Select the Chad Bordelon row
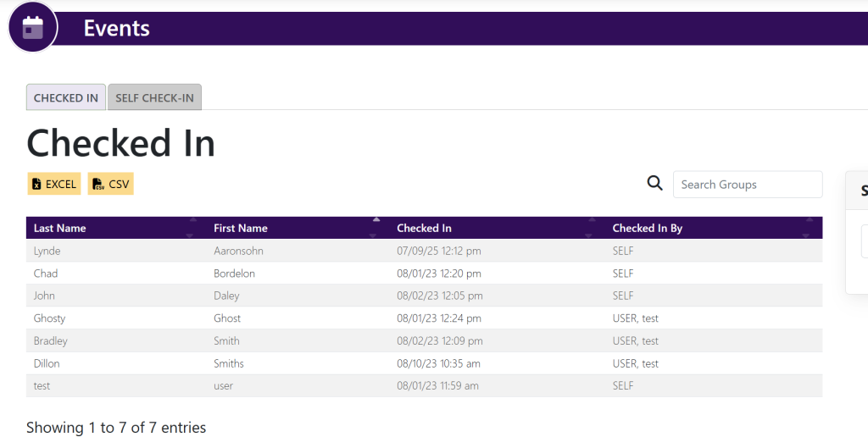Viewport: 868px width, 448px height. 424,274
